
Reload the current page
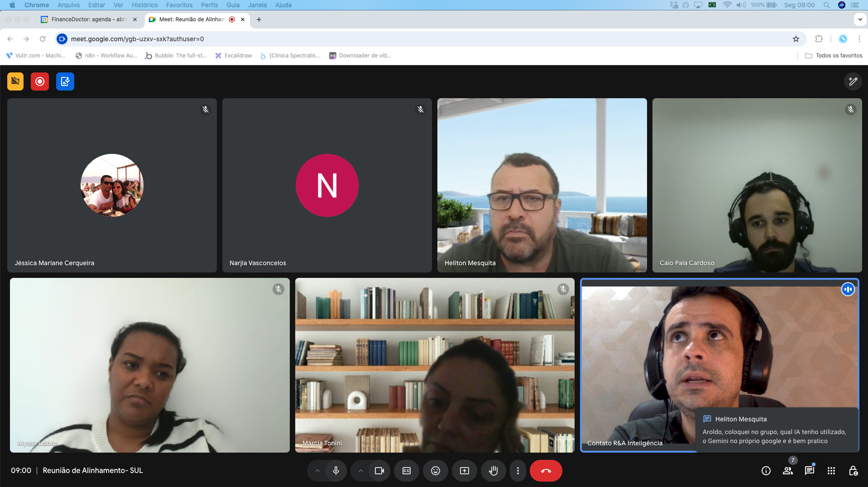[43, 39]
